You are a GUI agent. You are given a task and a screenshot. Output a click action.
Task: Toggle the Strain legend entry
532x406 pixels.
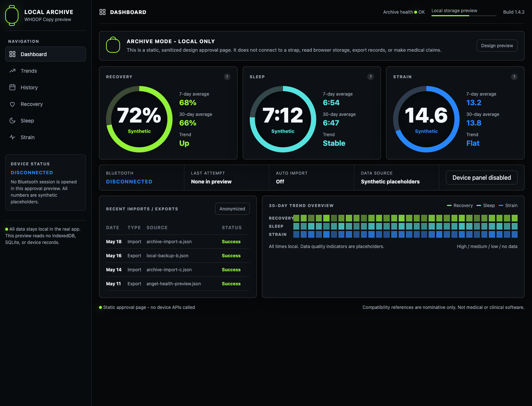[508, 206]
